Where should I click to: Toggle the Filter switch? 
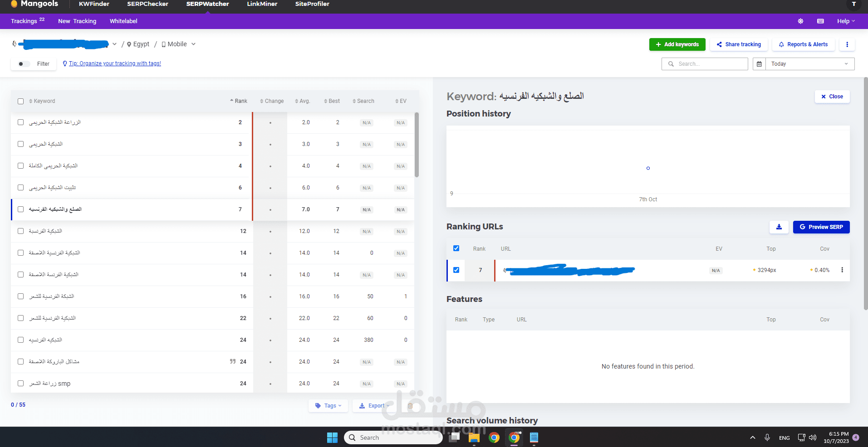coord(24,64)
